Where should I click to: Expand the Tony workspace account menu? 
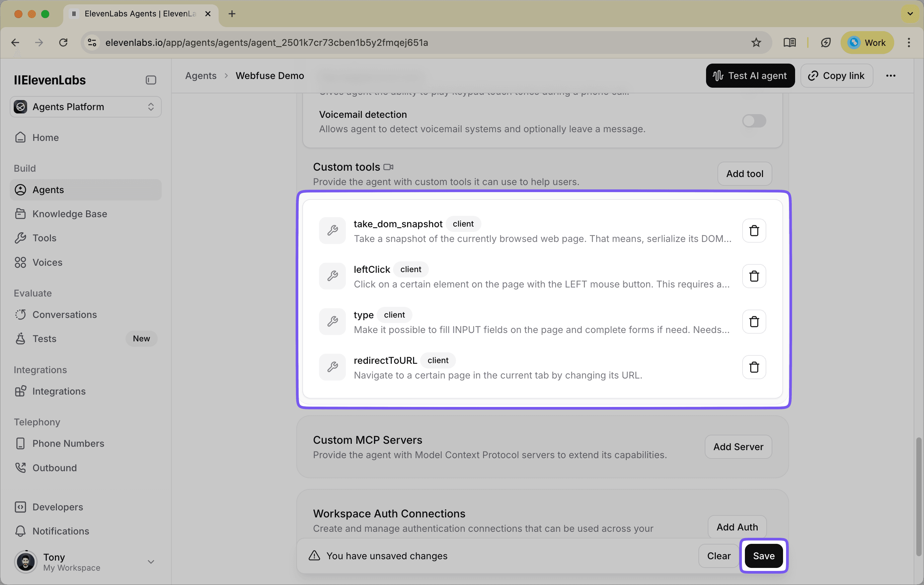[x=151, y=562]
